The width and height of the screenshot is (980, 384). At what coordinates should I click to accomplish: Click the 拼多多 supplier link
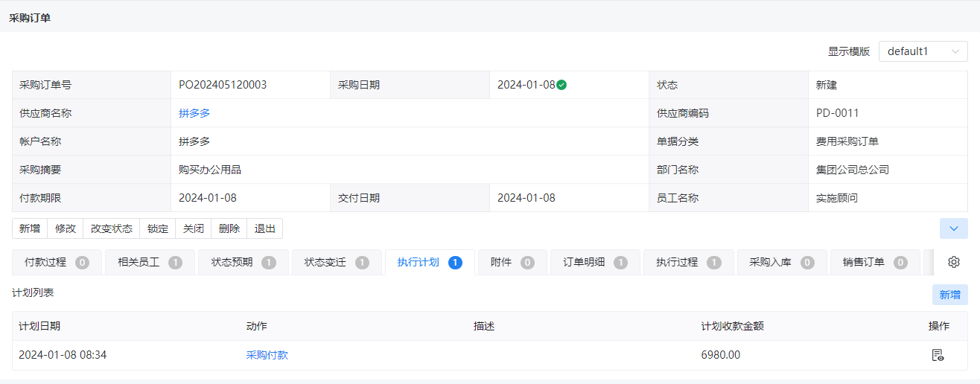pos(194,113)
